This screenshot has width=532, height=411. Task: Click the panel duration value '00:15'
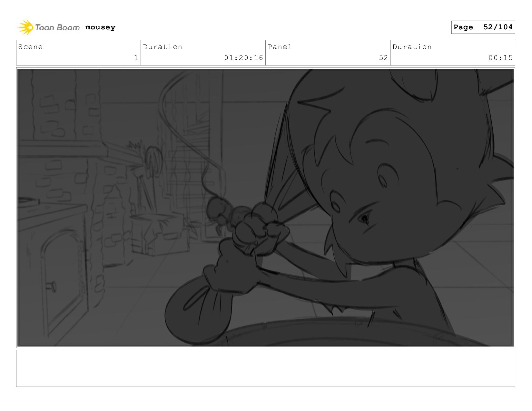click(x=500, y=58)
